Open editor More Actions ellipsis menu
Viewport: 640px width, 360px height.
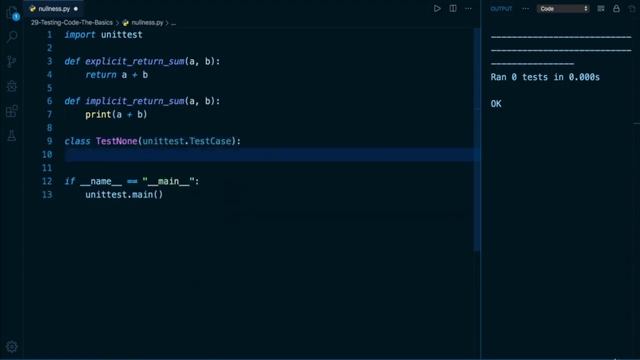pos(469,9)
